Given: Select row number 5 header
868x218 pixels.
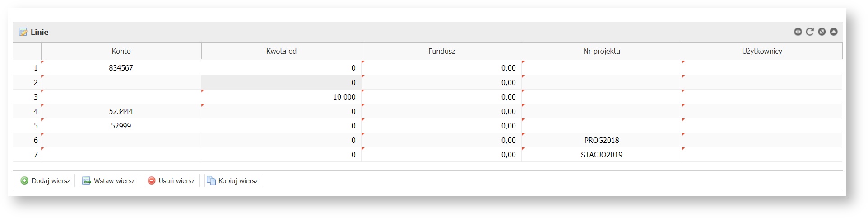Looking at the screenshot, I should (x=27, y=126).
